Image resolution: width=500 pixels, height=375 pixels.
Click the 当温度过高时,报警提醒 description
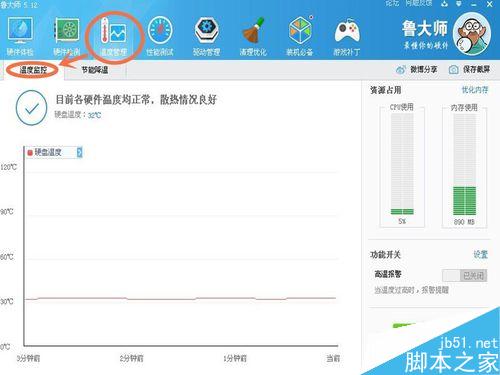(412, 290)
